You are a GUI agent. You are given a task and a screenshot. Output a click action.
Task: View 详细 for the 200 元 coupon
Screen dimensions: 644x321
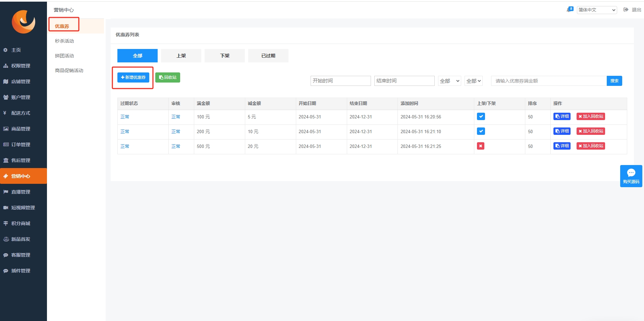pyautogui.click(x=562, y=131)
